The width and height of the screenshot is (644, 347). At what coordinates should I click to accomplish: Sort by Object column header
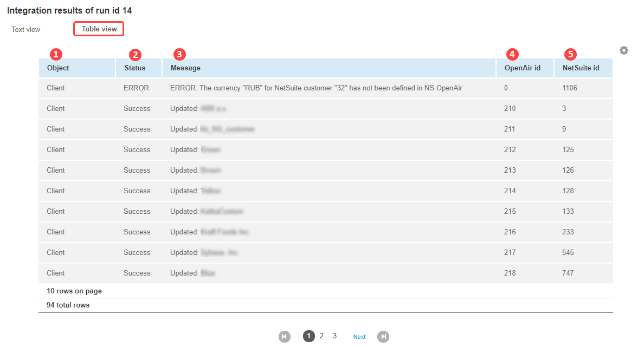[77, 68]
